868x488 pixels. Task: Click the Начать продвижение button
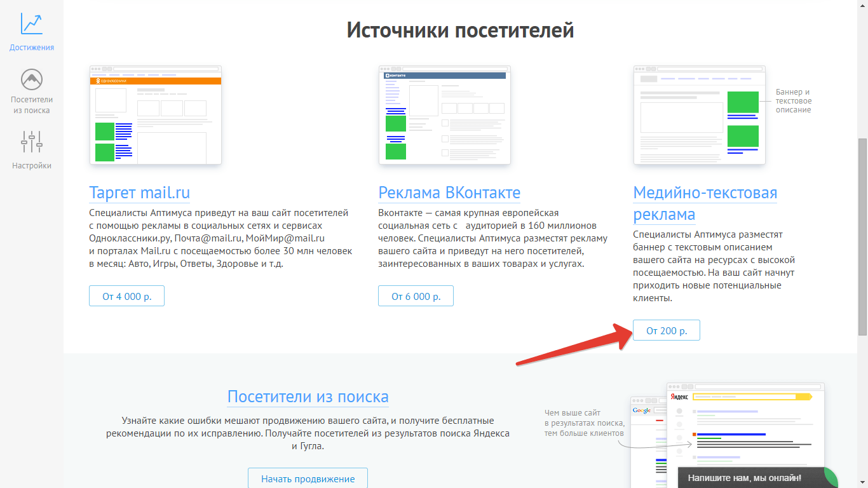click(x=308, y=478)
